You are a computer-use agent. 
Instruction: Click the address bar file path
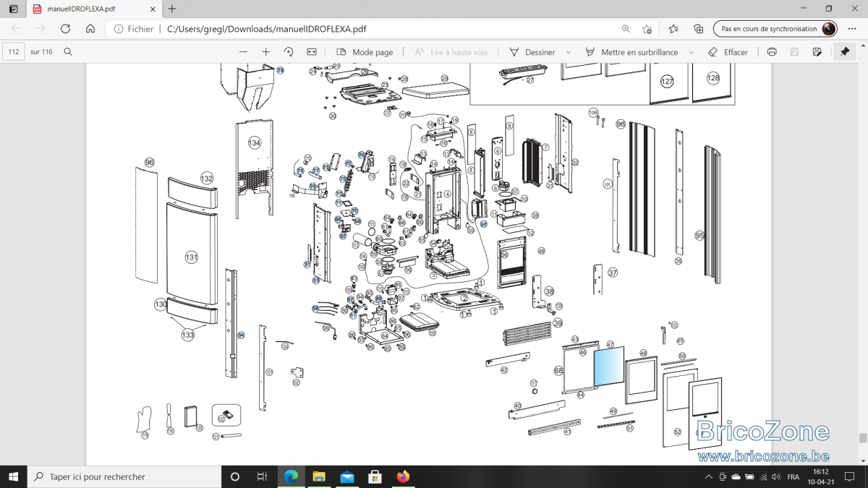pyautogui.click(x=266, y=29)
